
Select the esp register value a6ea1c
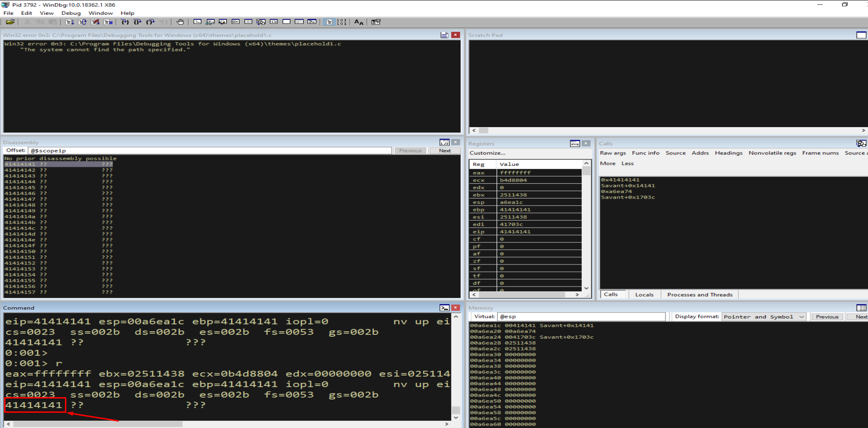pyautogui.click(x=511, y=202)
